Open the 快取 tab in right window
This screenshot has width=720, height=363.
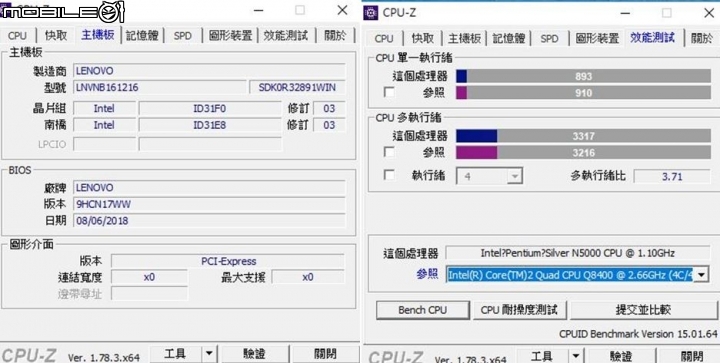pyautogui.click(x=423, y=39)
